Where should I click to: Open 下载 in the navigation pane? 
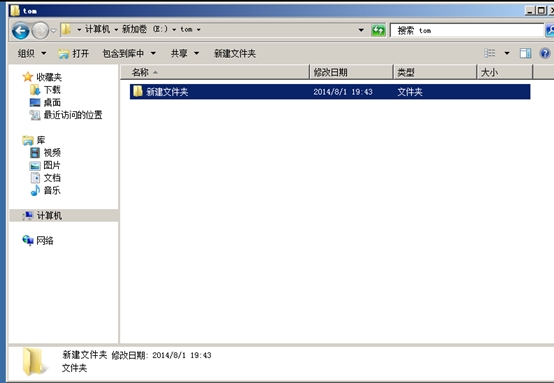[52, 90]
